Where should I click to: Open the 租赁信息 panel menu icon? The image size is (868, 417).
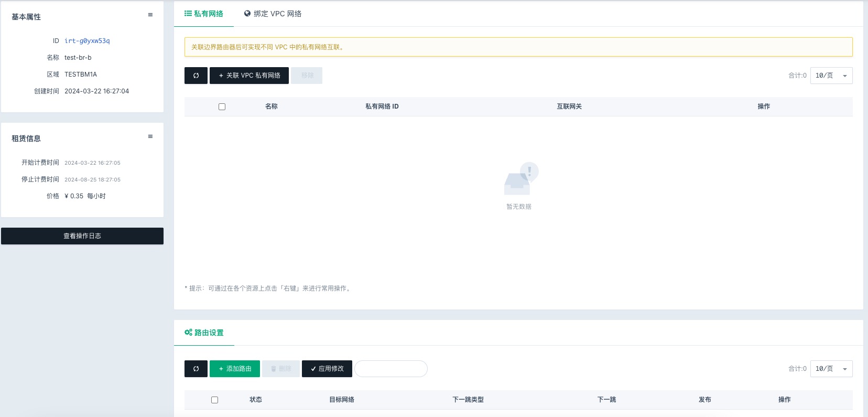[150, 136]
